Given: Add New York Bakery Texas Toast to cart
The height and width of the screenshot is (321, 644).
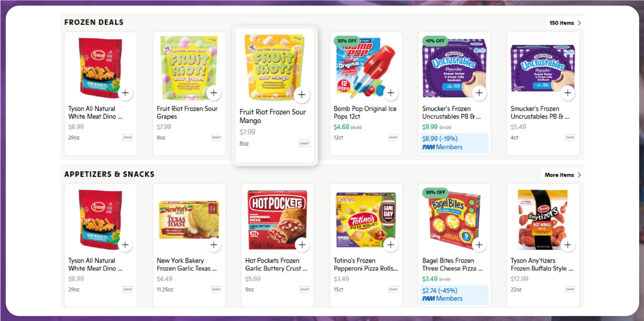Looking at the screenshot, I should 214,245.
